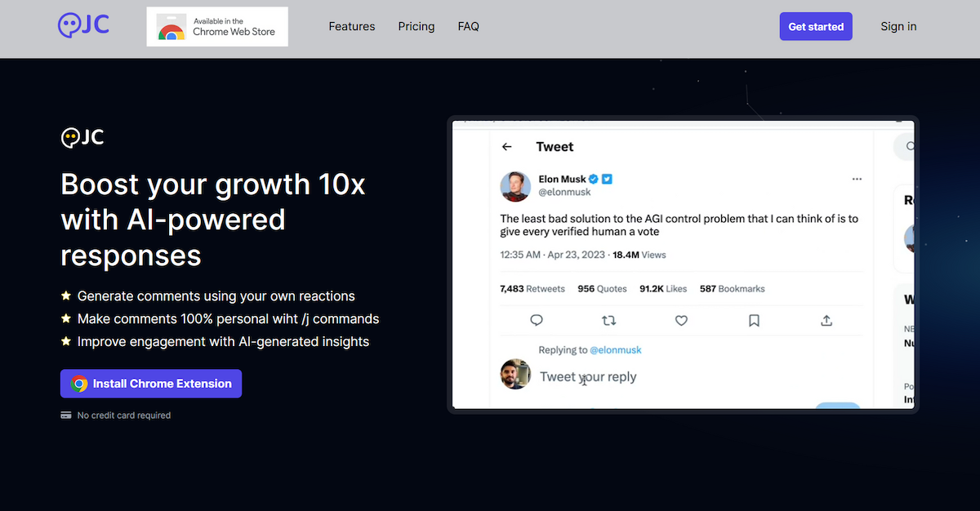The width and height of the screenshot is (980, 511).
Task: Click the JC logo in the header
Action: click(83, 25)
